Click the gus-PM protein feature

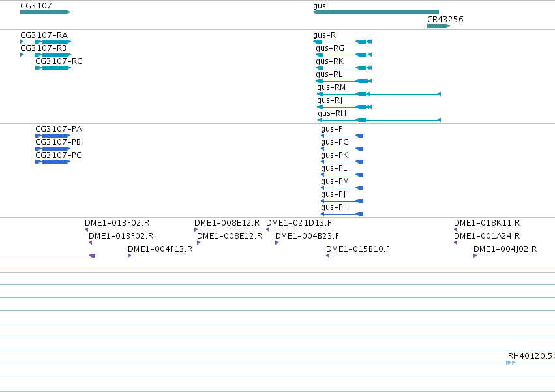(x=342, y=188)
